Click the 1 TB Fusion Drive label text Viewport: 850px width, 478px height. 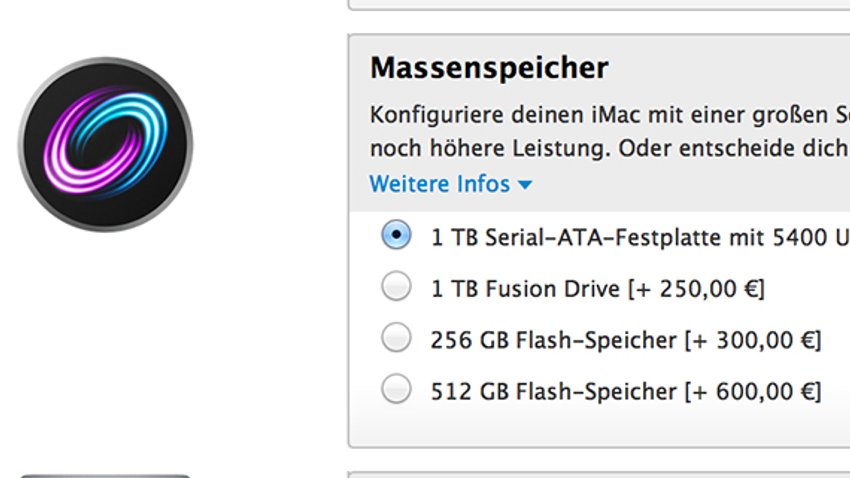coord(525,288)
